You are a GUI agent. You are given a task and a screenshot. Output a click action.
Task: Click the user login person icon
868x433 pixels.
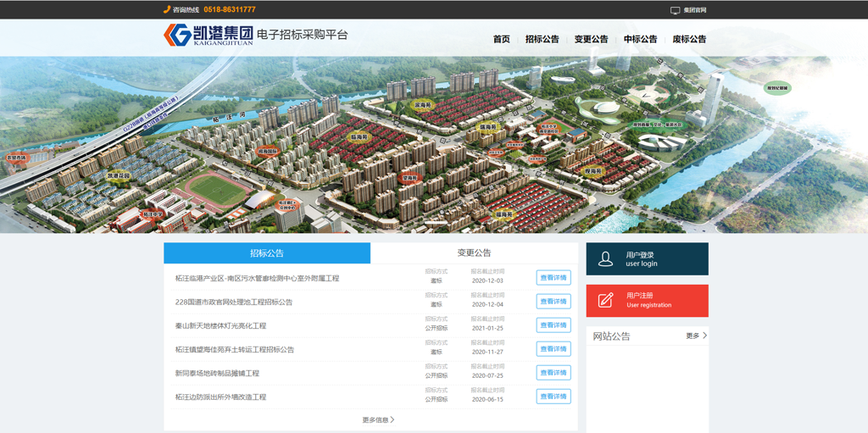605,259
